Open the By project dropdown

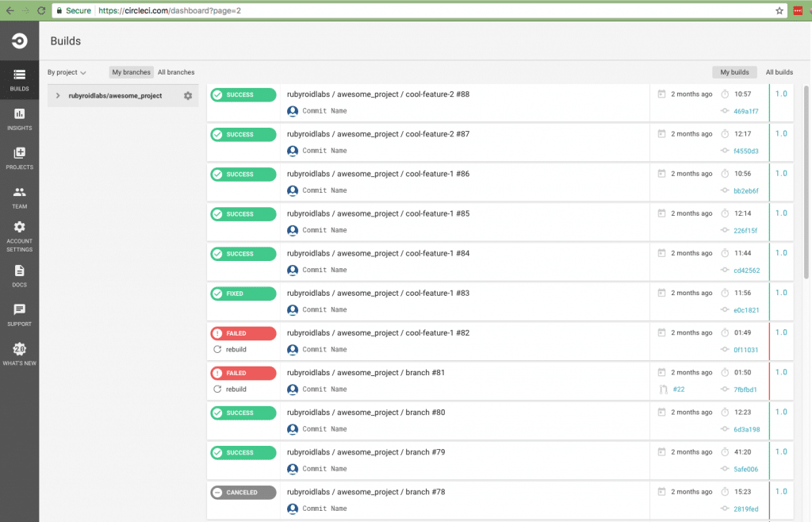67,72
